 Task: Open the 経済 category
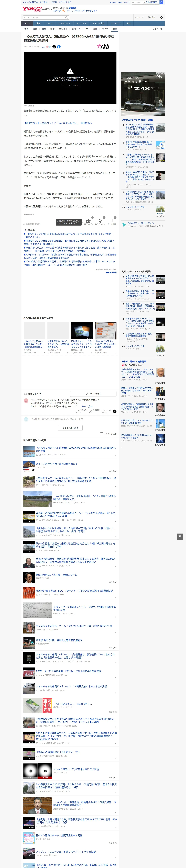pos(52,29)
